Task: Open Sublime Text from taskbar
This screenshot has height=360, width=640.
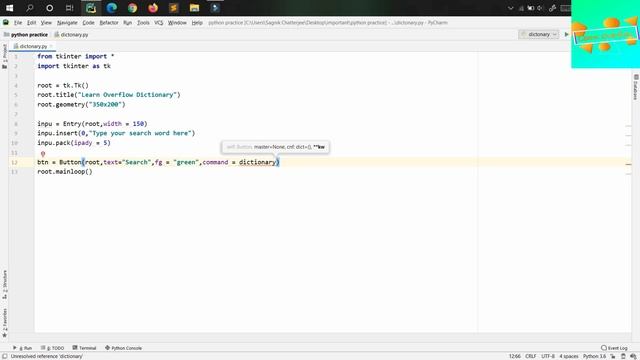Action: coord(173,8)
